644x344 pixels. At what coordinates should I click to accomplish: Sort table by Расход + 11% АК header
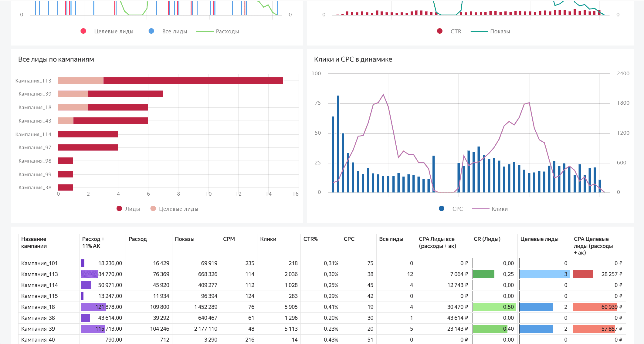[93, 242]
